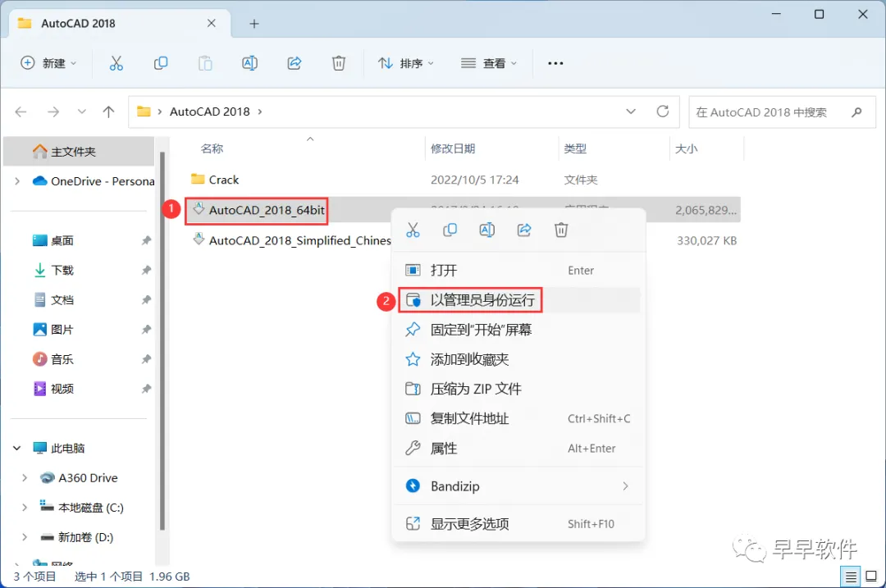Open the toolbar three-dots more menu

pos(555,63)
